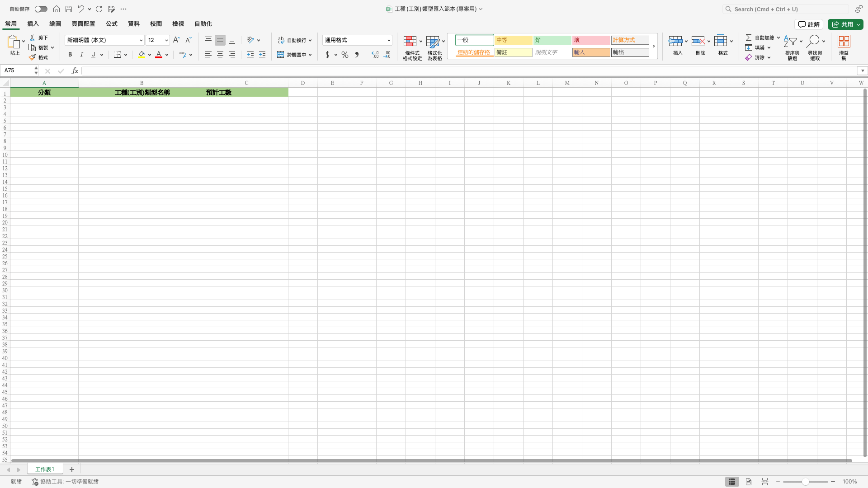Viewport: 868px width, 488px height.
Task: Open the 插入 ribbon tab
Action: (33, 24)
